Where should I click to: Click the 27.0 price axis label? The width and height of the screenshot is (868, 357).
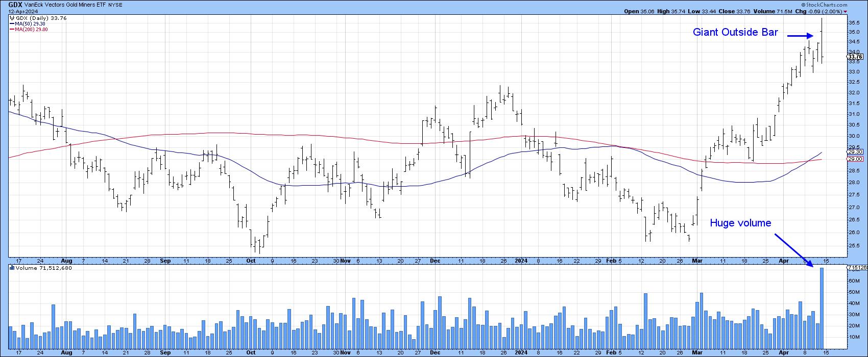(853, 208)
